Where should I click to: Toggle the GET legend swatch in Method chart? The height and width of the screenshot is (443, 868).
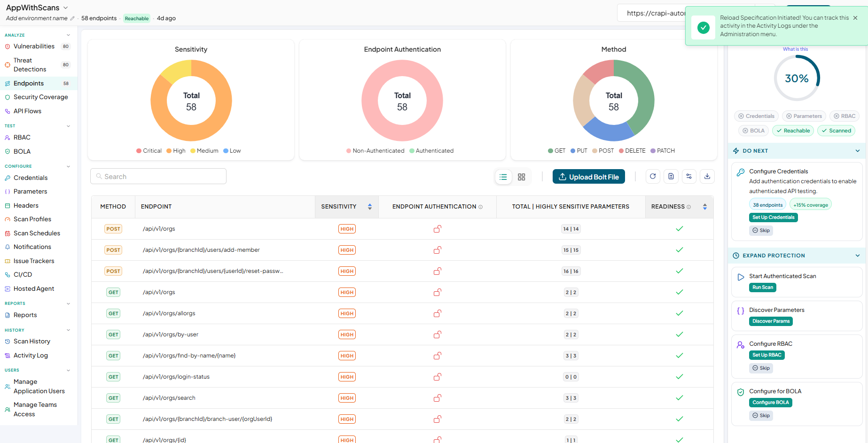point(550,151)
